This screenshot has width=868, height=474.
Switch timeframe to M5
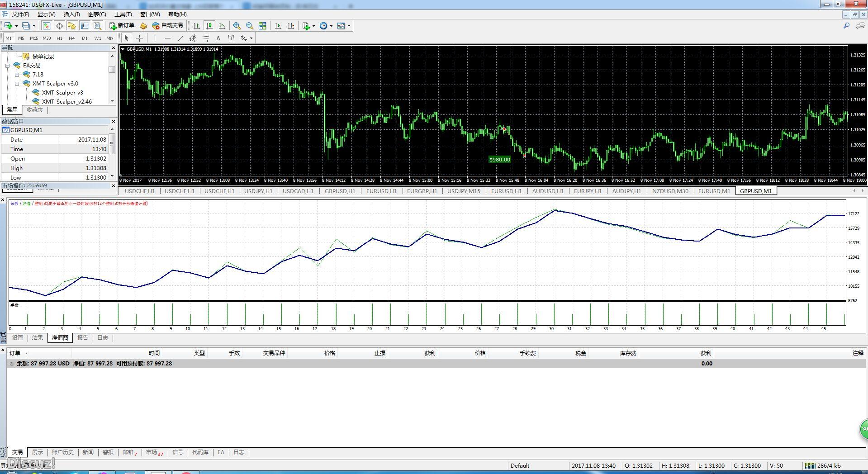click(21, 38)
